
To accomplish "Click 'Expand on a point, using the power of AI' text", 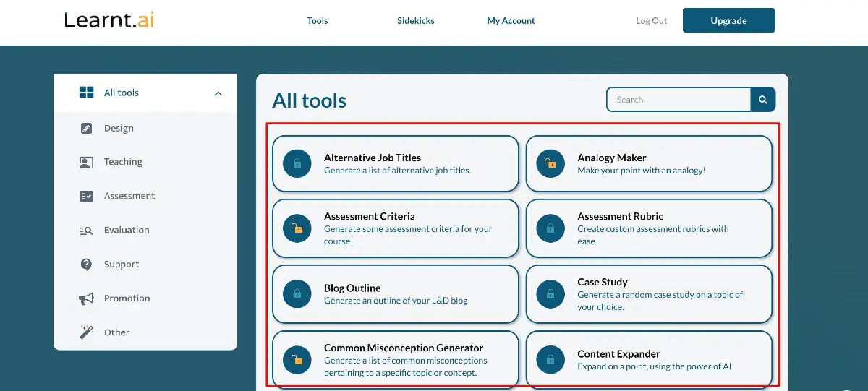I will [654, 366].
